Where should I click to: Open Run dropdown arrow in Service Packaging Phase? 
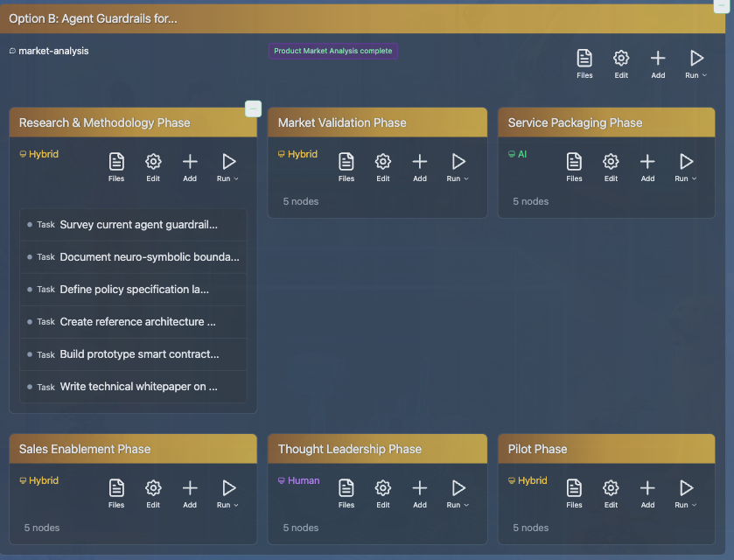(695, 178)
